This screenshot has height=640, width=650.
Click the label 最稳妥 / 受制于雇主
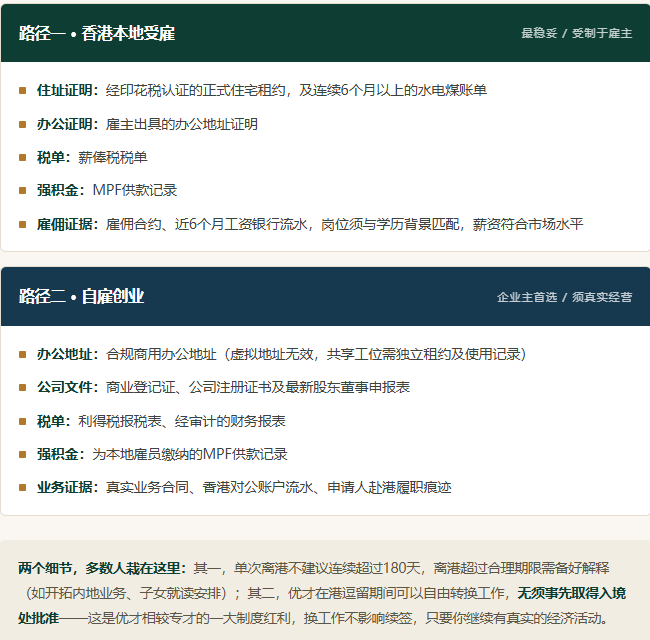tap(577, 33)
